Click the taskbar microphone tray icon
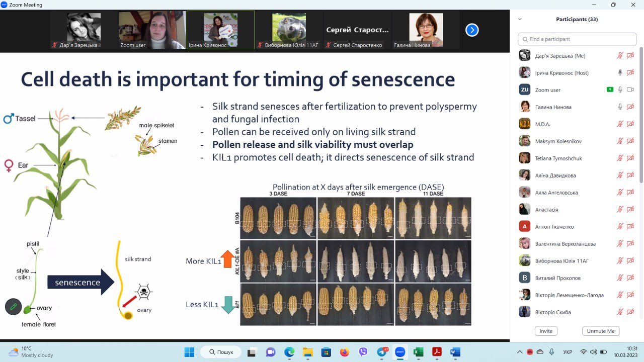This screenshot has height=362, width=644. (x=552, y=352)
